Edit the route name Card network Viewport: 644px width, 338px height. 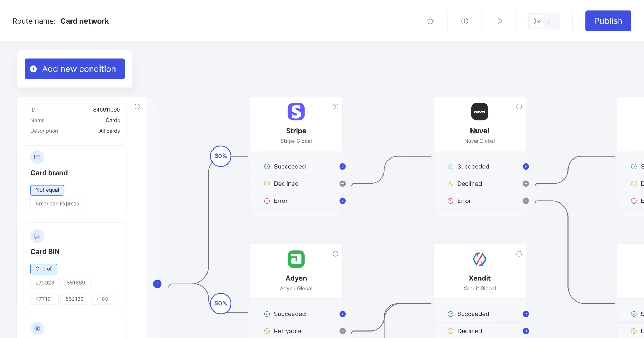click(84, 21)
